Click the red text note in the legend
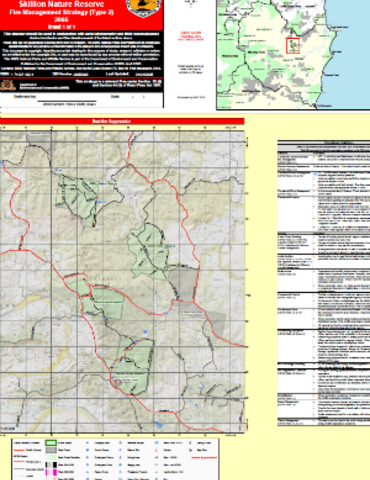Screen dimensions: 370x480 [x=204, y=457]
